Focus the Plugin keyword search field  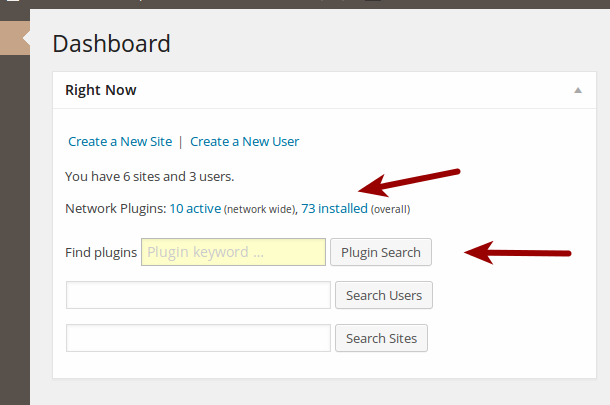pyautogui.click(x=233, y=252)
